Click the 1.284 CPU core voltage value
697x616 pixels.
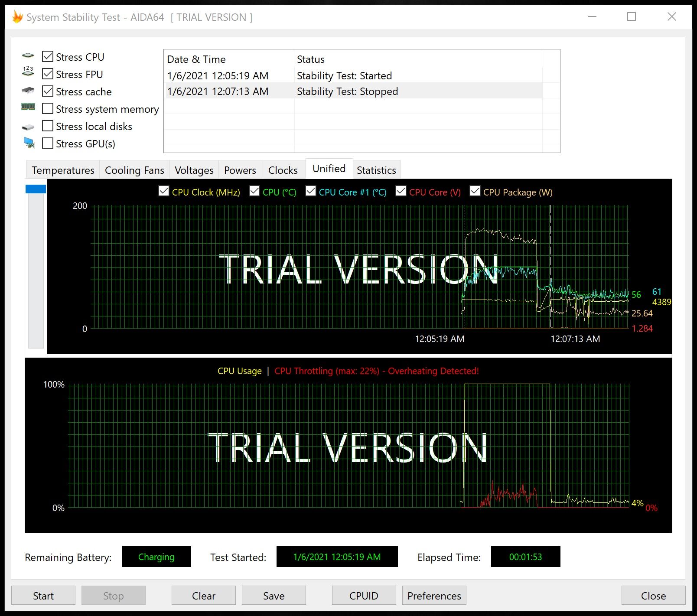642,328
